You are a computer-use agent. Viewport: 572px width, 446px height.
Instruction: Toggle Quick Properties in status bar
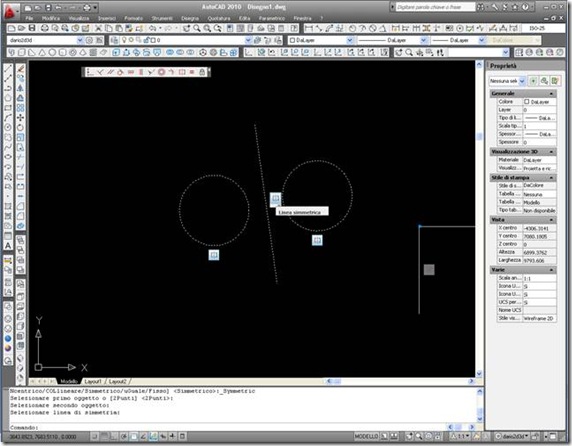182,436
